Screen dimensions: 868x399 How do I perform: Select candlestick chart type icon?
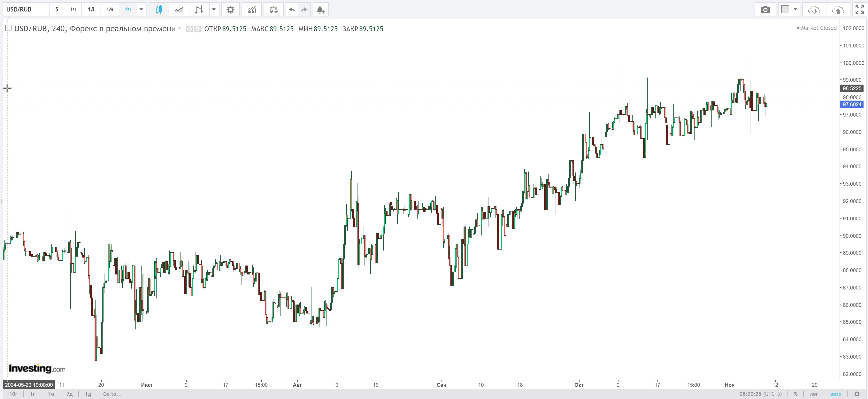159,9
